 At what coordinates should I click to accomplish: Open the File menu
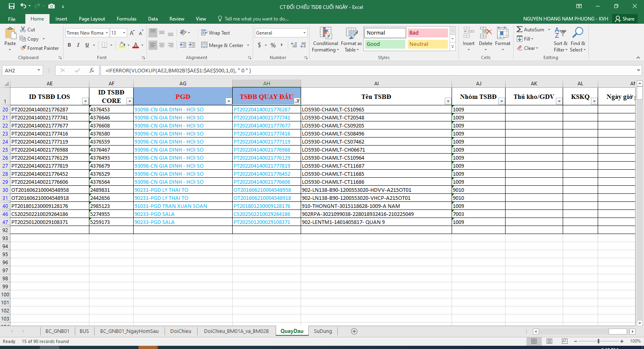12,19
